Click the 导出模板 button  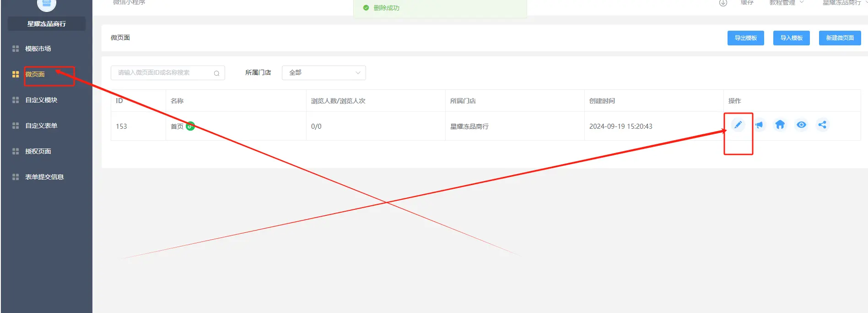pyautogui.click(x=745, y=38)
